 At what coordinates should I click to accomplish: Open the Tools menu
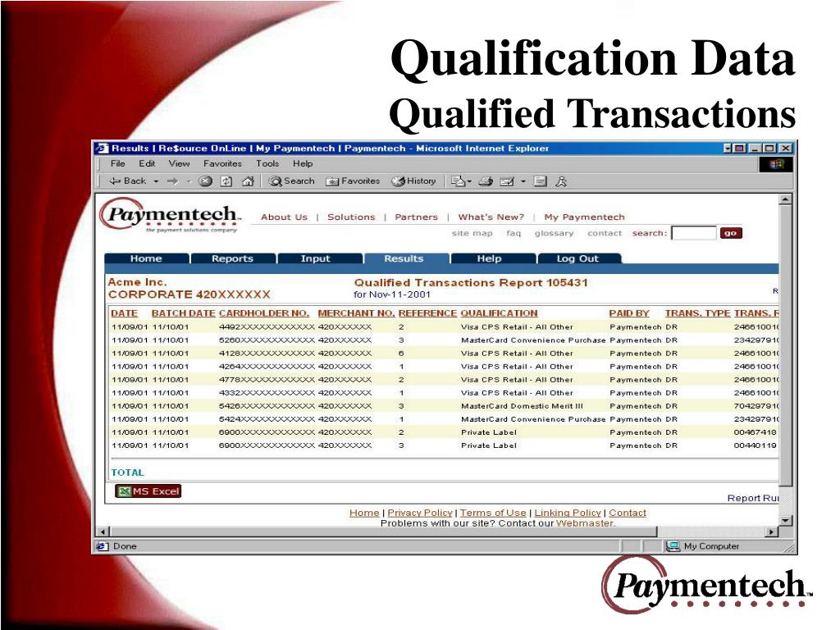click(267, 163)
